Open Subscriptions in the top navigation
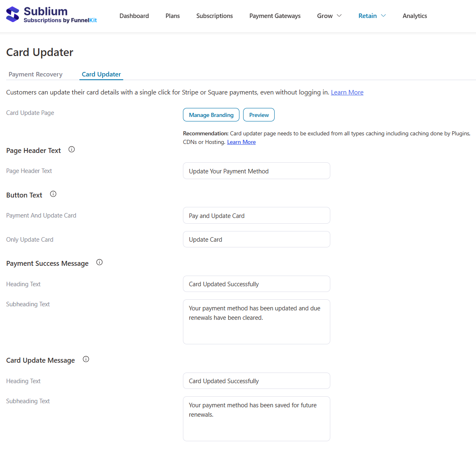 pyautogui.click(x=214, y=16)
